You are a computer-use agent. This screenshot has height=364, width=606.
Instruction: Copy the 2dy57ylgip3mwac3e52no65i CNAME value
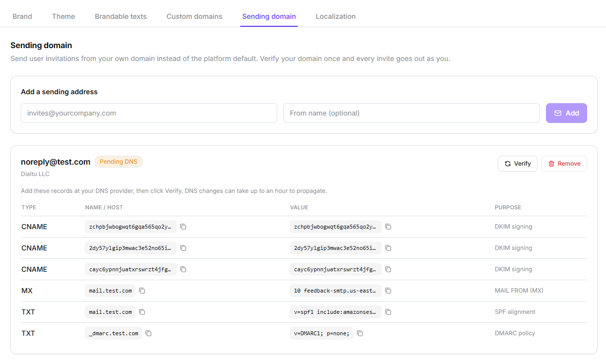click(388, 248)
